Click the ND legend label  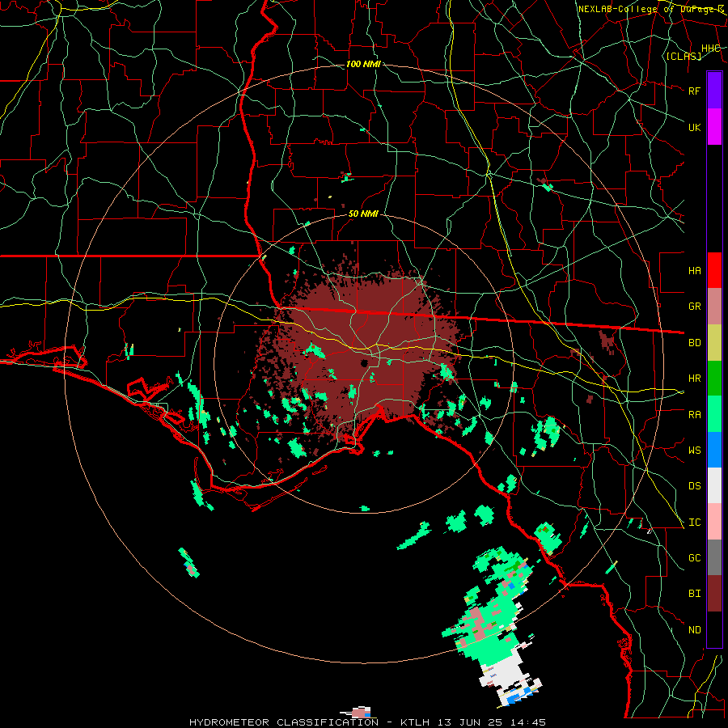pos(694,630)
